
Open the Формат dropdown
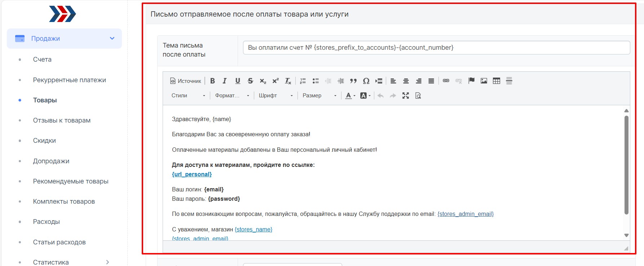(x=232, y=96)
